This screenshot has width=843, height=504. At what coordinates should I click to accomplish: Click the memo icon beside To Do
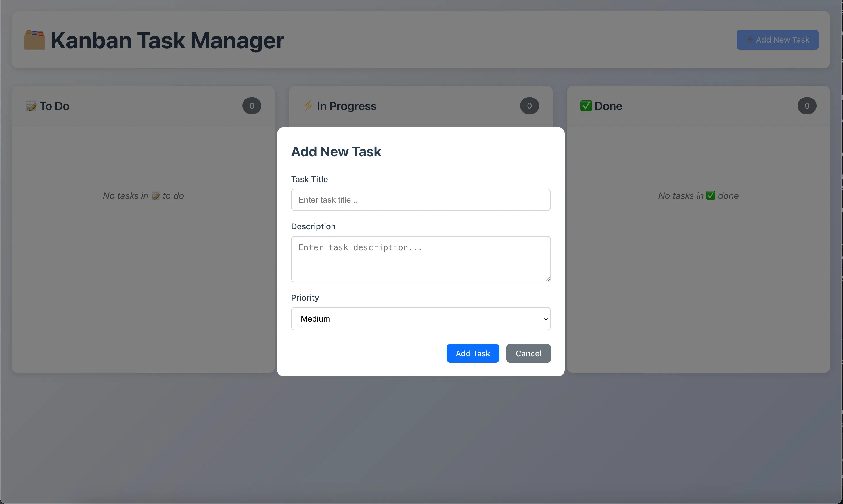pos(31,106)
